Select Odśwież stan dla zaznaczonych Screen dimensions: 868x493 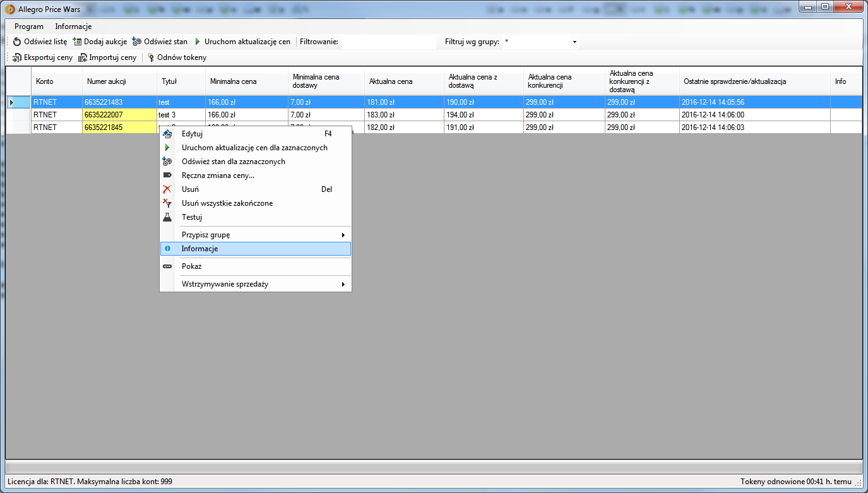256,162
